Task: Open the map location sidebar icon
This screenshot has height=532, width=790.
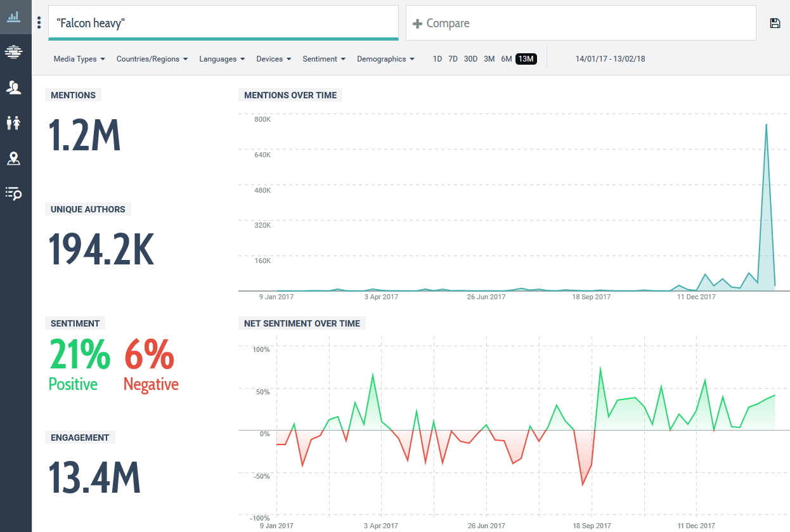Action: pos(13,159)
